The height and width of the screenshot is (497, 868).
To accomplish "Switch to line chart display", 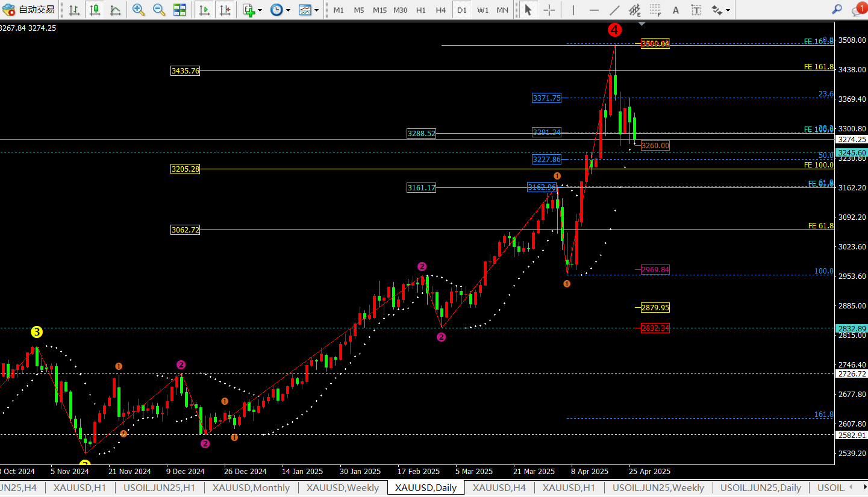I will tap(115, 10).
